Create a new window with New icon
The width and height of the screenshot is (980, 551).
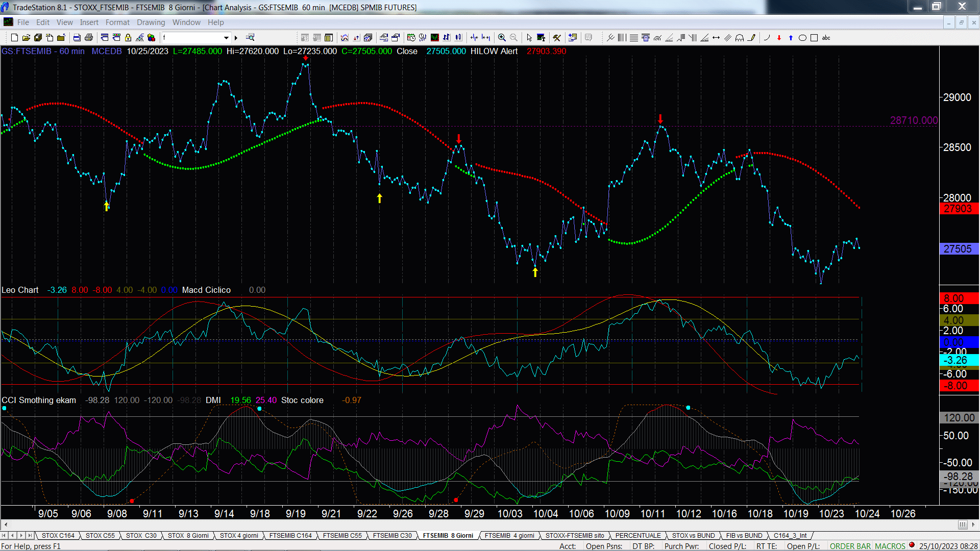click(14, 38)
